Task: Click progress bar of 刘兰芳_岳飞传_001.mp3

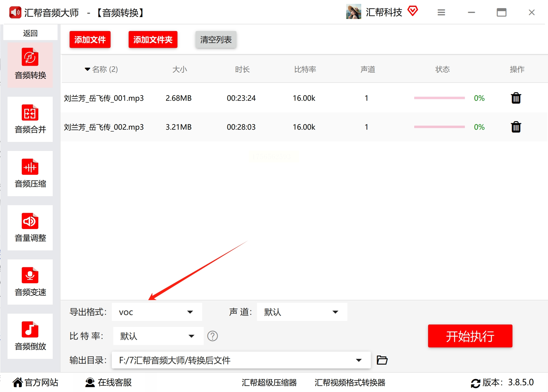Action: click(x=439, y=98)
